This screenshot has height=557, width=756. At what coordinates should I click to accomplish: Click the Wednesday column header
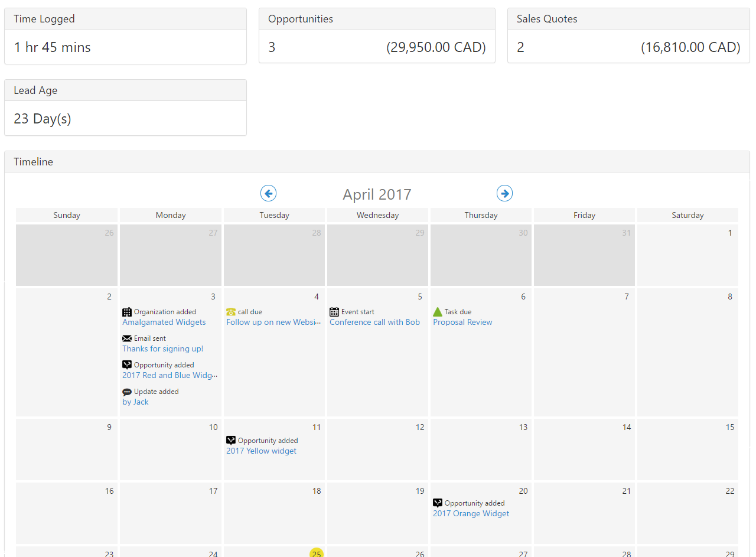(x=377, y=215)
